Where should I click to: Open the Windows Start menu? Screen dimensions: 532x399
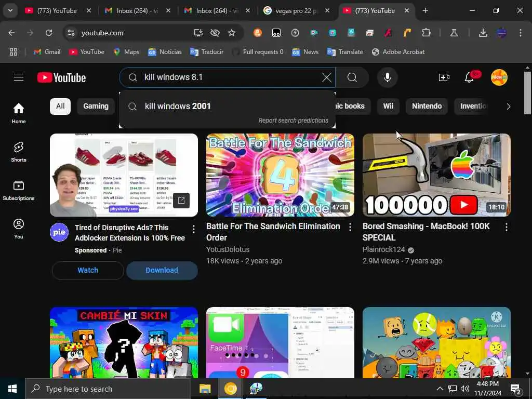(12, 389)
